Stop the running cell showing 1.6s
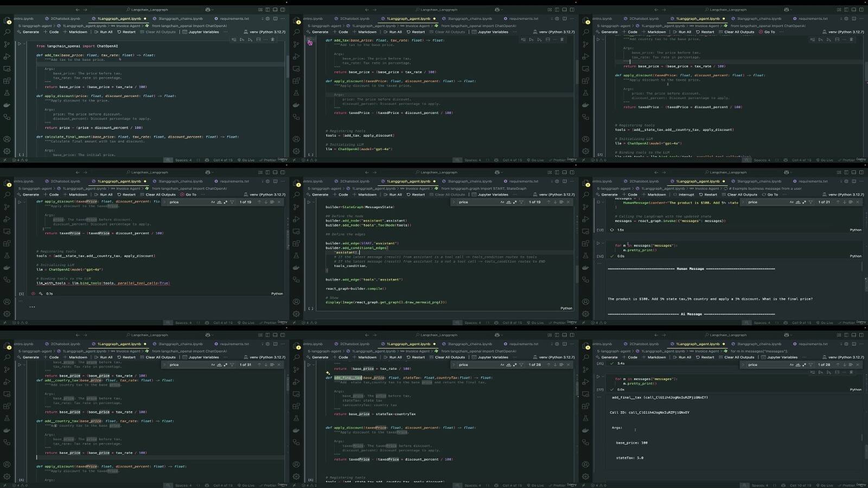The width and height of the screenshot is (868, 488). [598, 202]
